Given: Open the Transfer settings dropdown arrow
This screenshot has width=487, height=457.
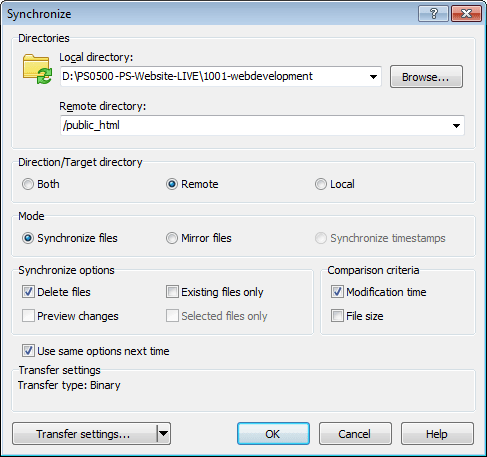Looking at the screenshot, I should 163,434.
